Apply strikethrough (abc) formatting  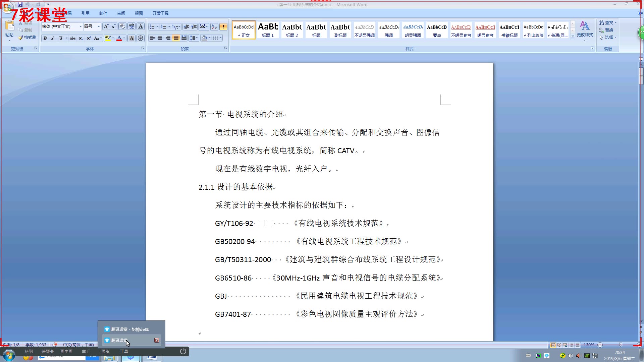point(73,38)
